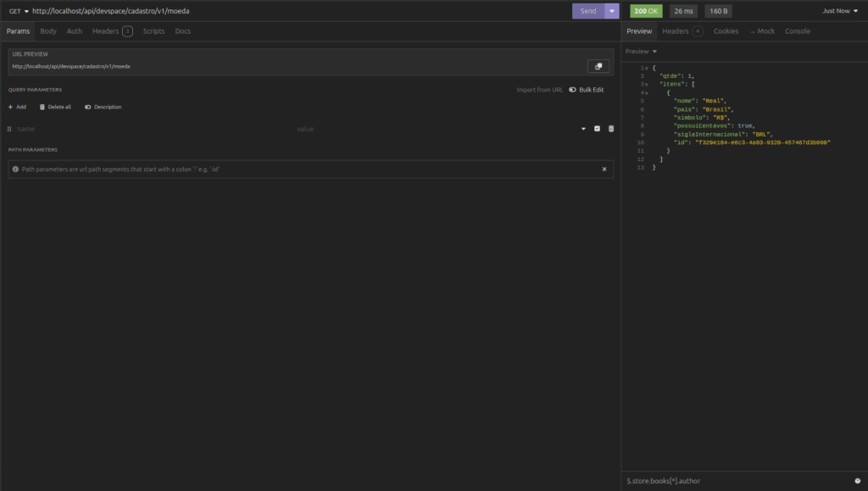Click the 200 OK status badge

(x=646, y=11)
